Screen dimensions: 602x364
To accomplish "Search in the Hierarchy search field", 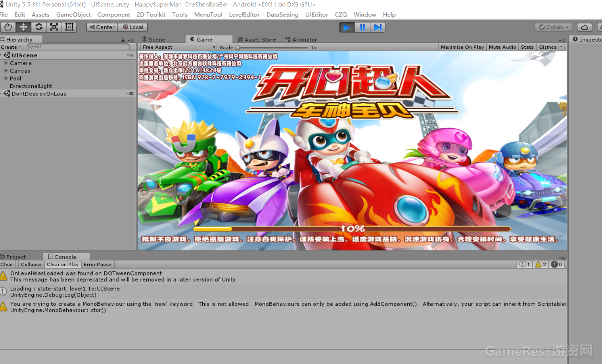I will 78,47.
